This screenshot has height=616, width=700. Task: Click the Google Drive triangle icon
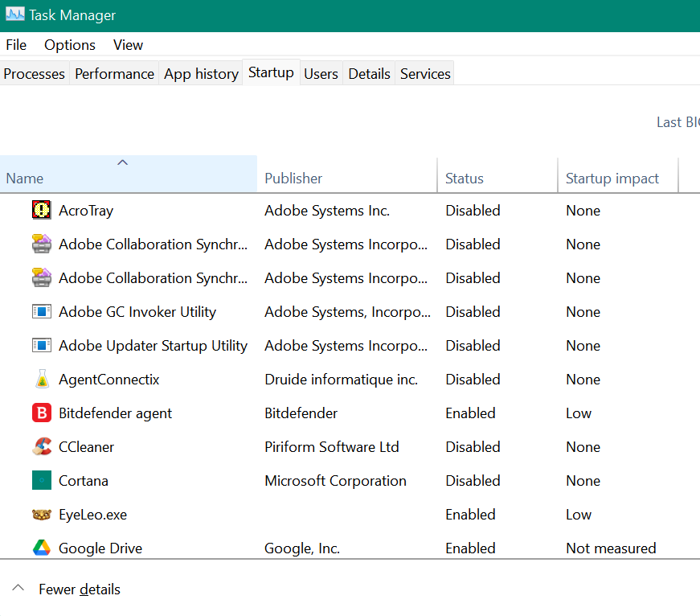click(42, 548)
